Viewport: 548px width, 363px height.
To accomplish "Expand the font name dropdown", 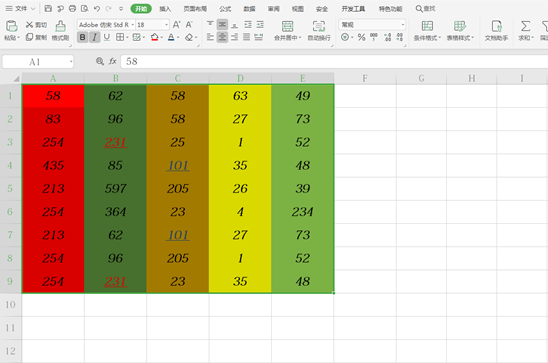I will coord(132,25).
